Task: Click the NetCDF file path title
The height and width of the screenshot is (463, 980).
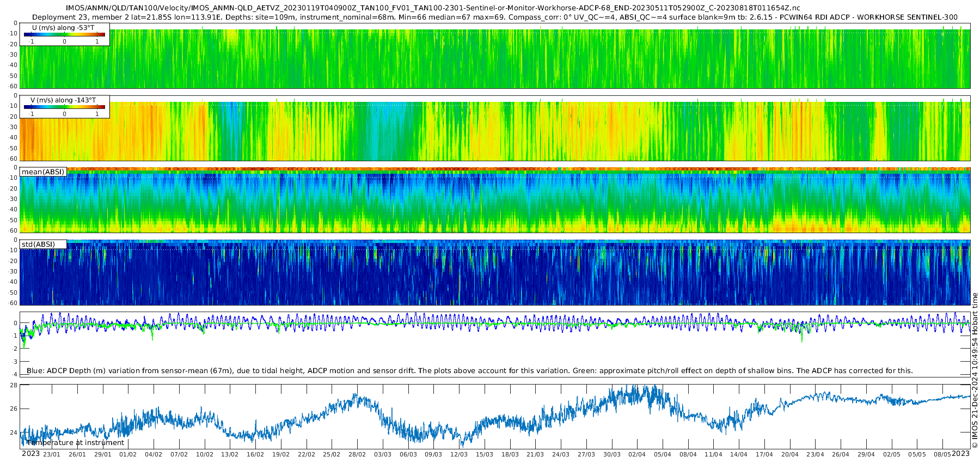Action: 433,8
